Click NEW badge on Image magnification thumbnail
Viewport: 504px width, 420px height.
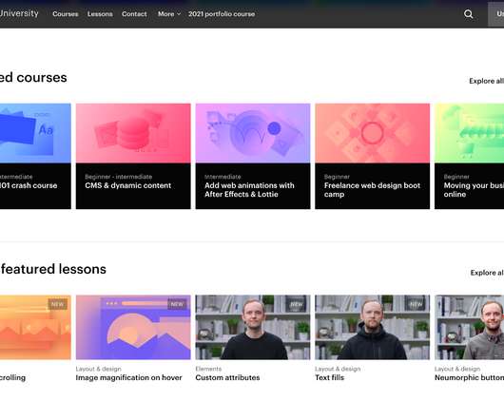(x=177, y=304)
